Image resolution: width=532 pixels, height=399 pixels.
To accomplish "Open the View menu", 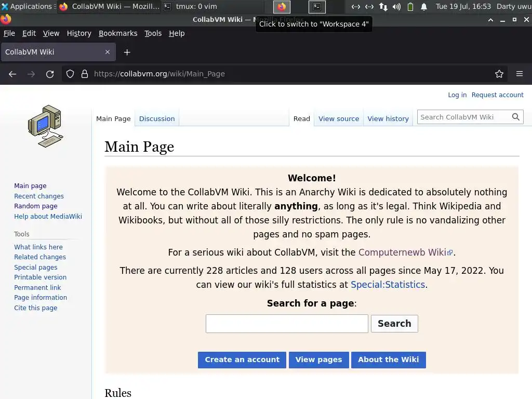I will click(x=51, y=33).
